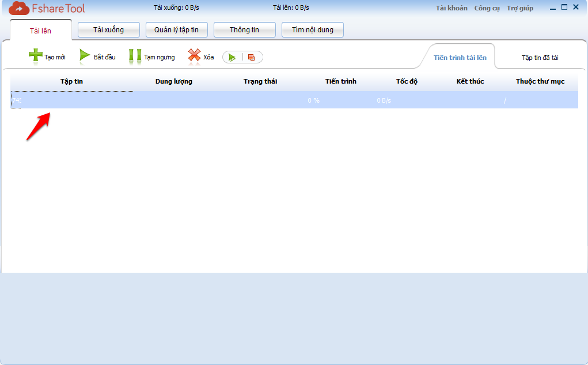
Task: Click the small green play-all icon
Action: (232, 58)
